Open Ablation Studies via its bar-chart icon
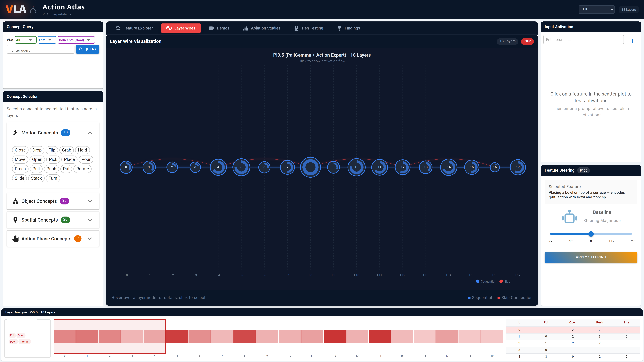The width and height of the screenshot is (644, 362). pos(246,28)
